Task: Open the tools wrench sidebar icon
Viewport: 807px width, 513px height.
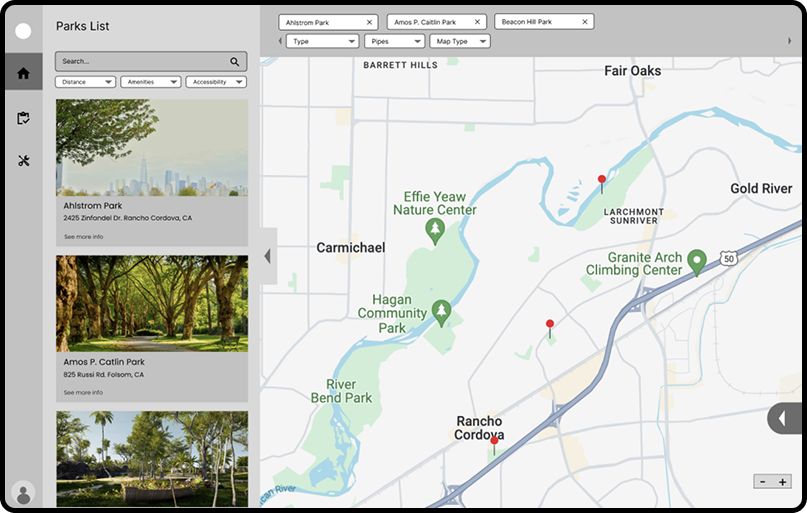Action: click(x=23, y=161)
